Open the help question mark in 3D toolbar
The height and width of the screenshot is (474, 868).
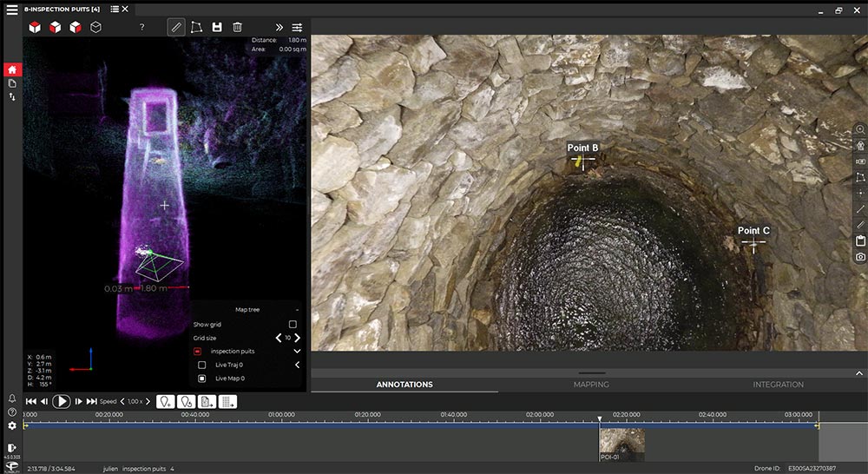142,27
